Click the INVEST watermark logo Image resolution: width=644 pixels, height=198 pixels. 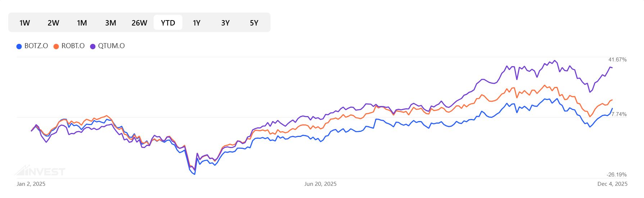(40, 171)
